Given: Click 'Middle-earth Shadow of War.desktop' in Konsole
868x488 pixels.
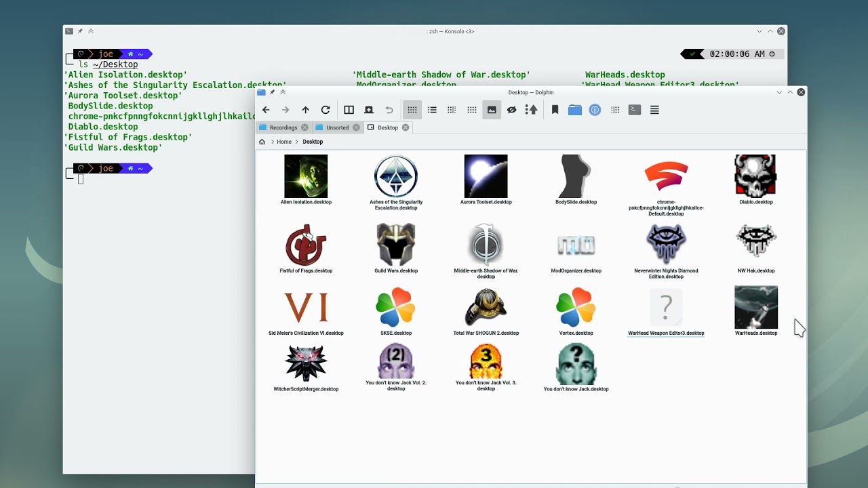Looking at the screenshot, I should [441, 75].
